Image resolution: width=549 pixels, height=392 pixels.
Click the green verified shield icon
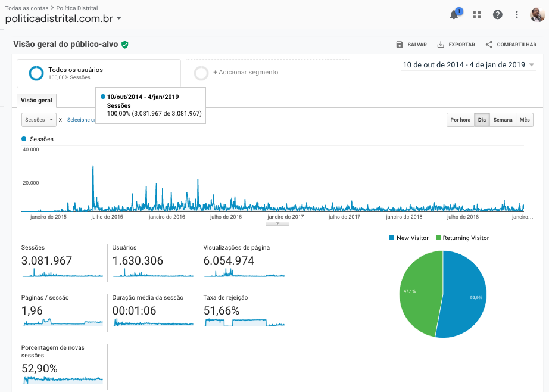click(x=125, y=45)
